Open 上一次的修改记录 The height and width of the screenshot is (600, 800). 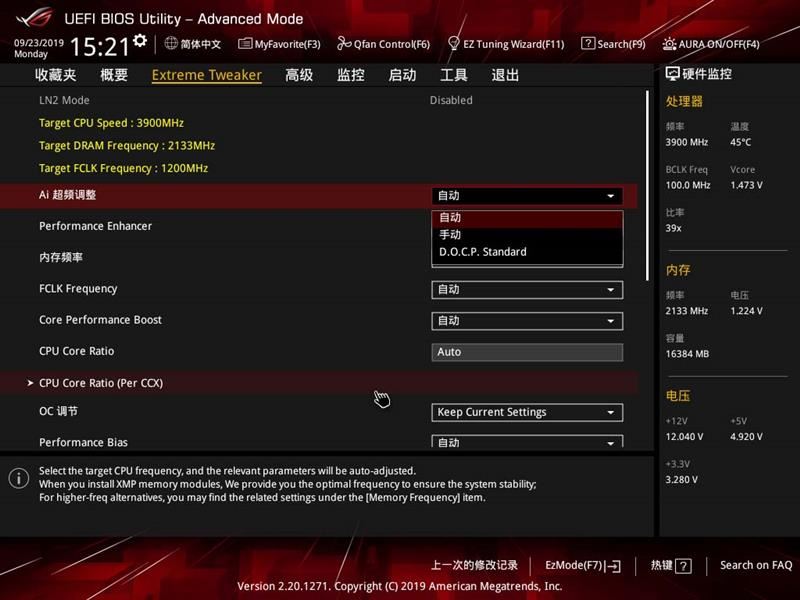pos(474,565)
